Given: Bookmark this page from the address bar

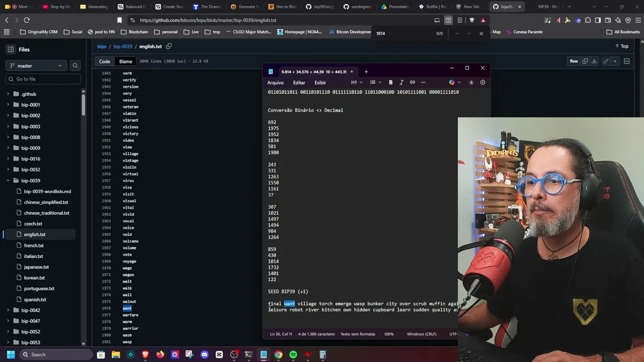Looking at the screenshot, I should tap(119, 20).
